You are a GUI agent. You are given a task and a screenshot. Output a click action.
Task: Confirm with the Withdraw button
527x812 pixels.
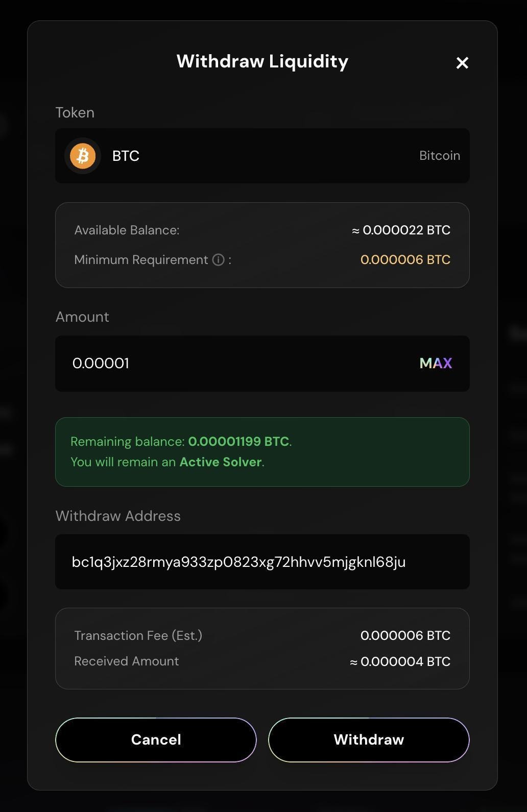369,739
